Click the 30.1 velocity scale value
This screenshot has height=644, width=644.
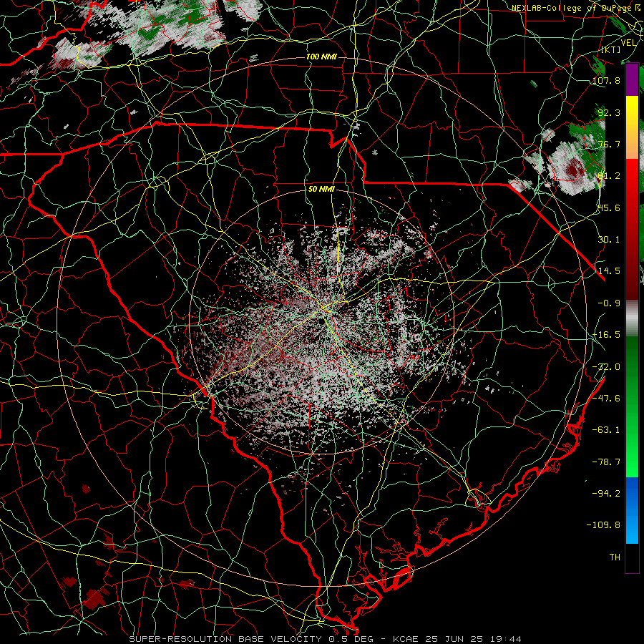(609, 240)
